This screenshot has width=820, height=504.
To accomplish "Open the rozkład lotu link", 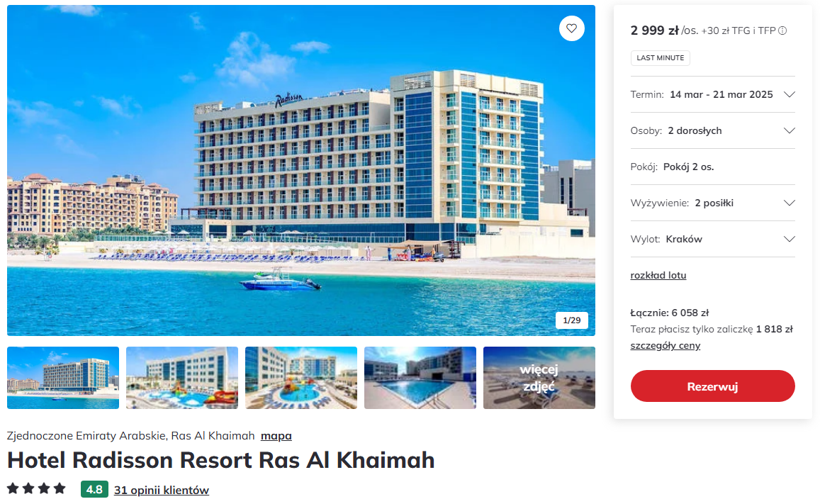I will click(658, 275).
